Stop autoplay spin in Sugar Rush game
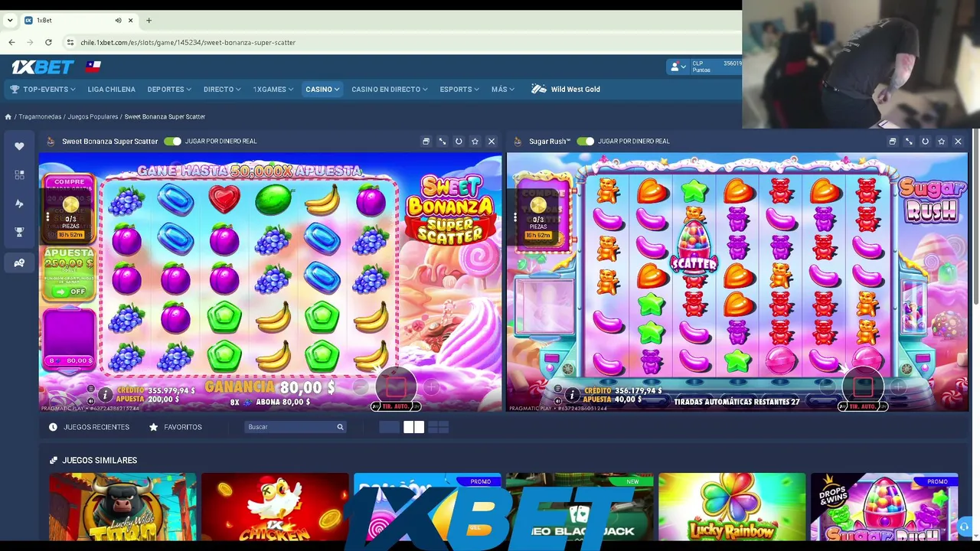980x551 pixels. (x=863, y=387)
